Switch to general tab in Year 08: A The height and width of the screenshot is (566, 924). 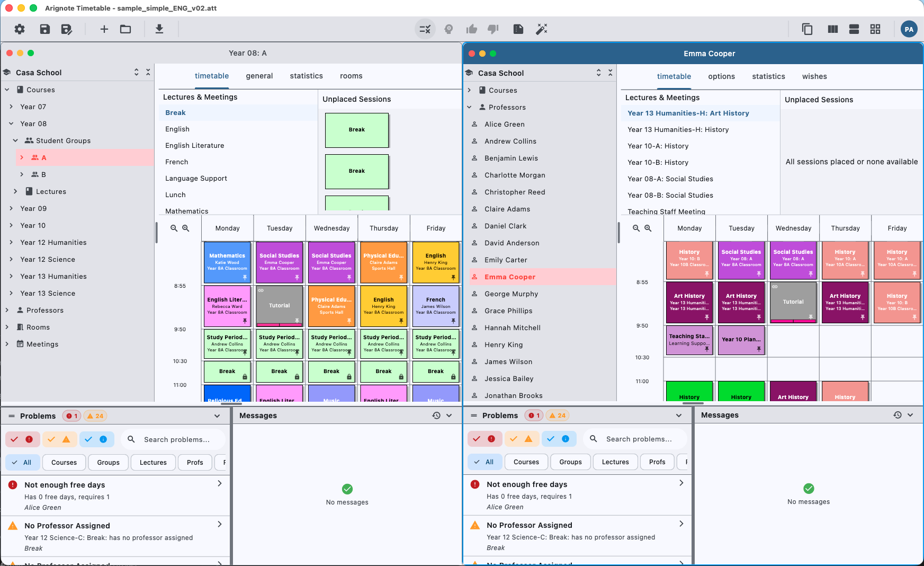259,76
